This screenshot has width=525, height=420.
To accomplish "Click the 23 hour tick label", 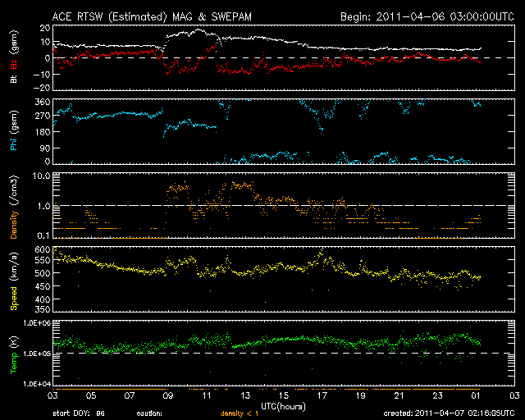I will pyautogui.click(x=437, y=396).
